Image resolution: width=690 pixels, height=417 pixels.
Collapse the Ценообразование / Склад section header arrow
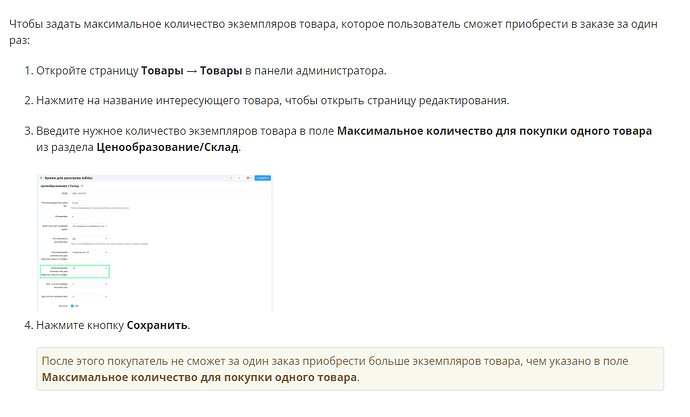pyautogui.click(x=82, y=186)
